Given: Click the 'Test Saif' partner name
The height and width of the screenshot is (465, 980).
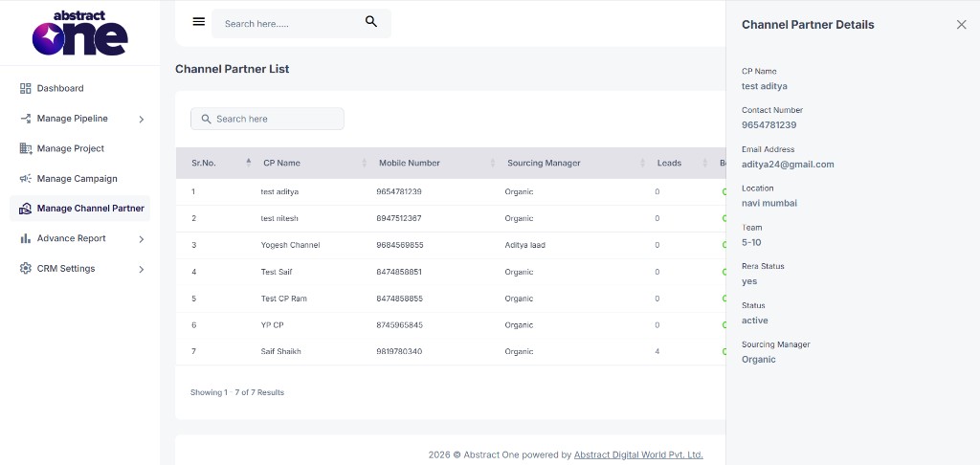Looking at the screenshot, I should 277,272.
